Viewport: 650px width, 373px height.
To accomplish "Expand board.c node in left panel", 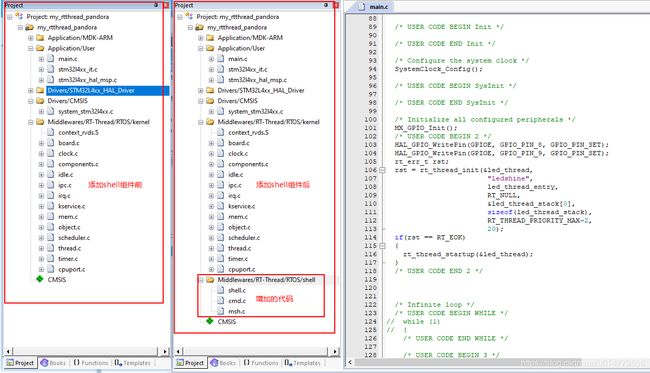I will [41, 143].
